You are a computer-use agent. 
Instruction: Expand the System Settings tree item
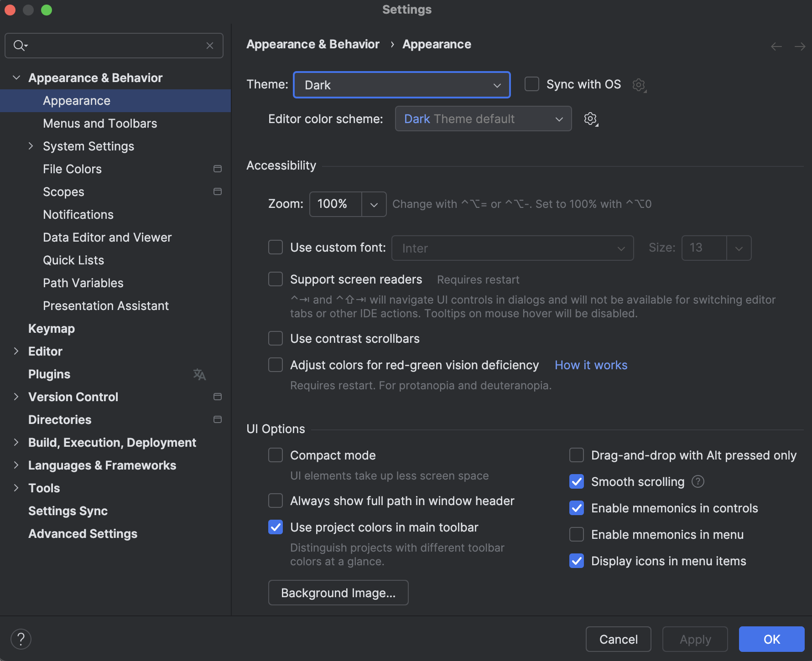coord(31,146)
